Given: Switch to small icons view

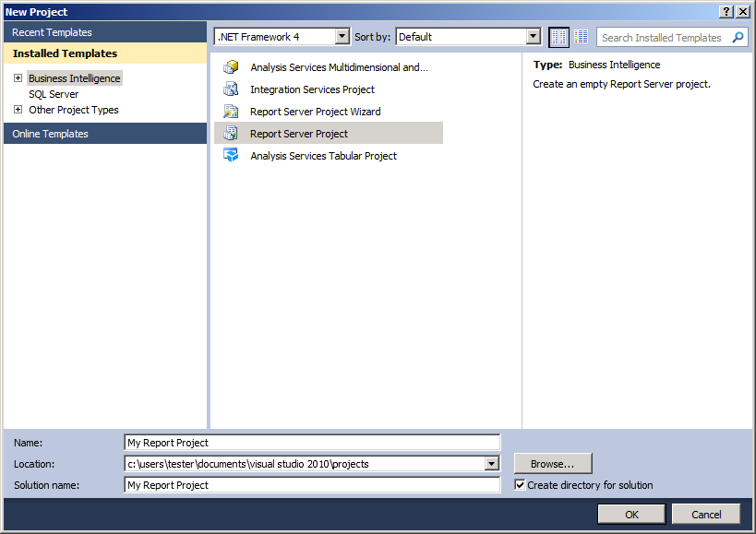Looking at the screenshot, I should pyautogui.click(x=582, y=37).
